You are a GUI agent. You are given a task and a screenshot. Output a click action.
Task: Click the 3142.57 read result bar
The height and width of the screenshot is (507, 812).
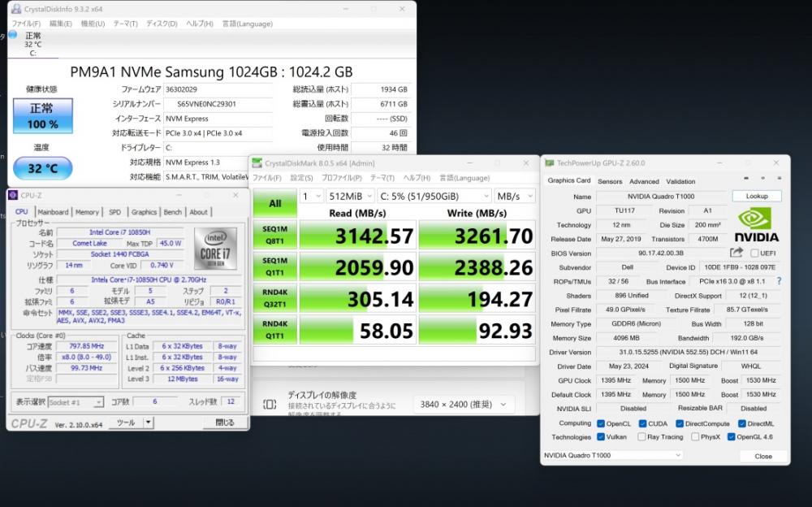pos(358,236)
